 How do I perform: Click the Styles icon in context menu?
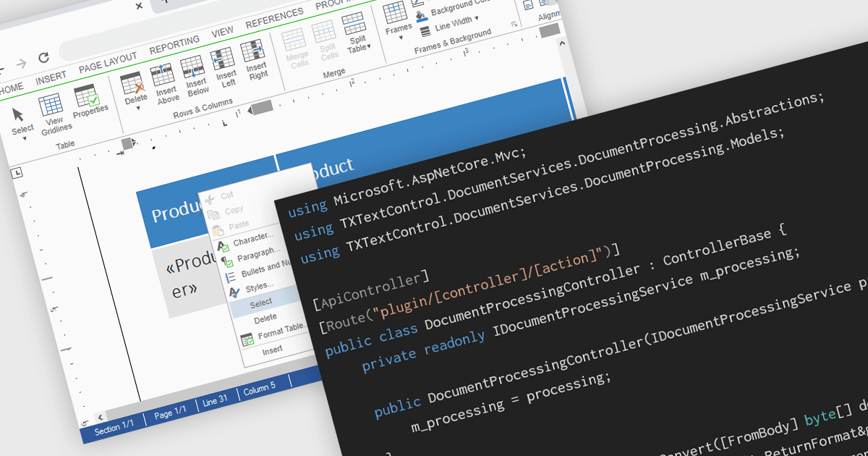(234, 292)
